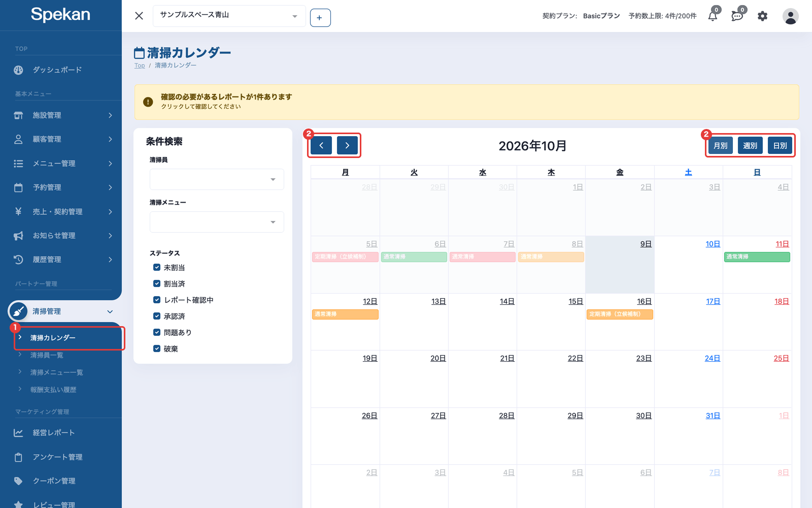Select 清掃員一覧 in the sidebar

[47, 355]
